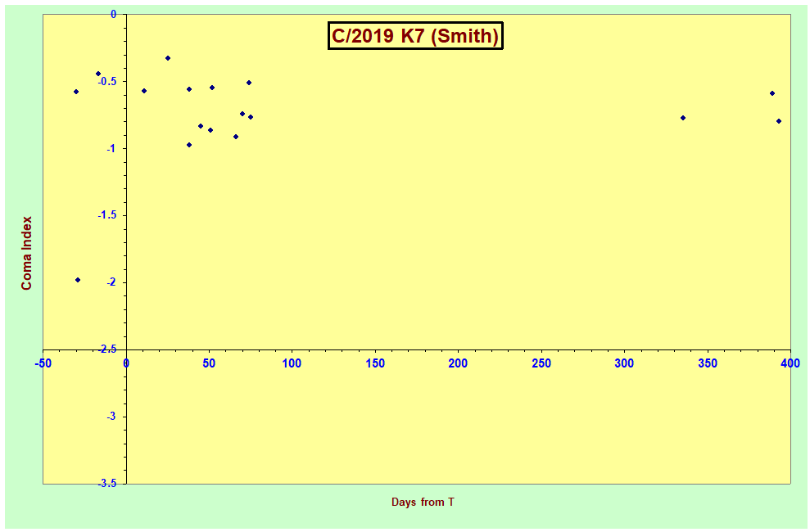The image size is (810, 532).
Task: Click the y-axis tick label 0 at top
Action: pyautogui.click(x=114, y=15)
